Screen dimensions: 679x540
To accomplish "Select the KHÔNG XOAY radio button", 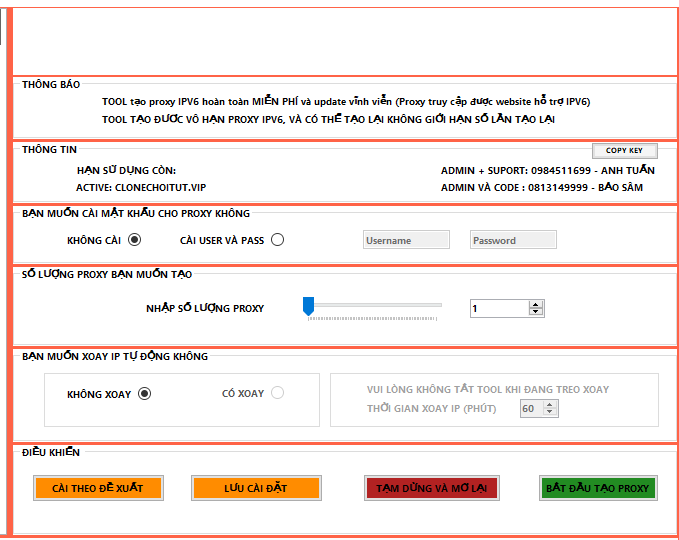I will point(145,394).
